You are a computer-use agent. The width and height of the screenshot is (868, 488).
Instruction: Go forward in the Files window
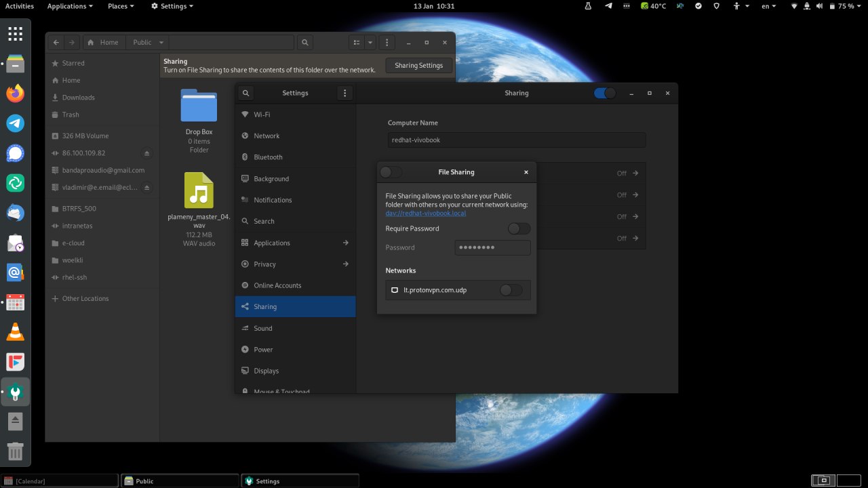click(x=72, y=42)
